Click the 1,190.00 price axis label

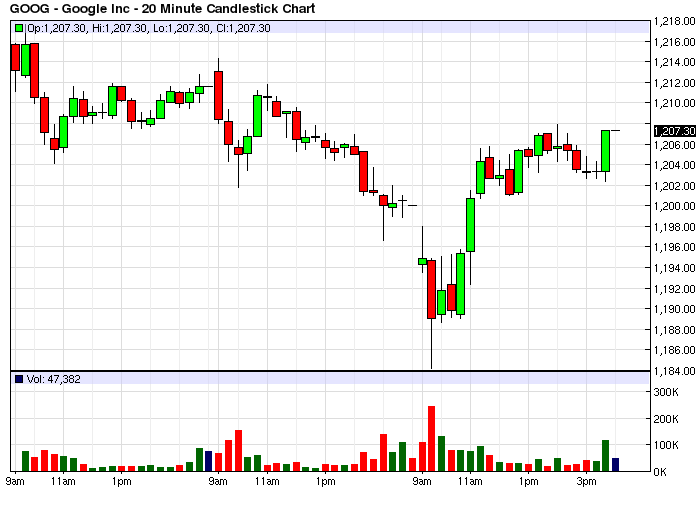675,309
